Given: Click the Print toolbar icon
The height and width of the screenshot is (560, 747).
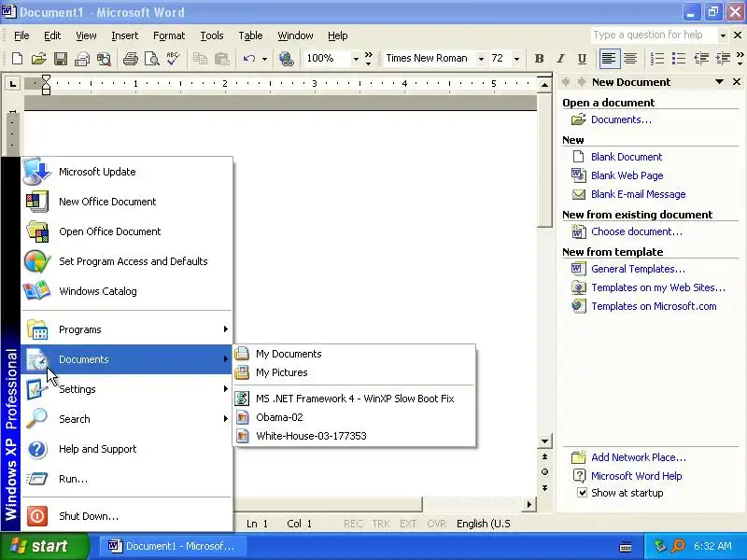Looking at the screenshot, I should point(130,59).
